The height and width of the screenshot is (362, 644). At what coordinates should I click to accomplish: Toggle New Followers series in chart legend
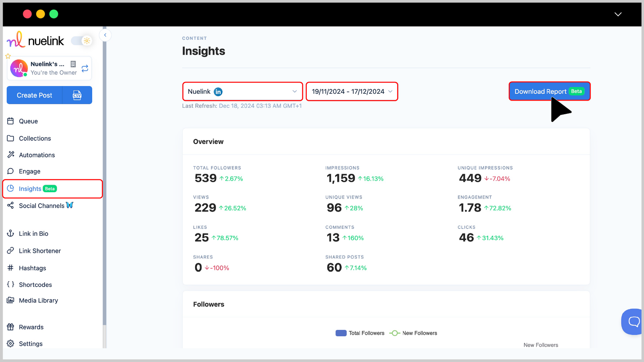[x=413, y=333]
